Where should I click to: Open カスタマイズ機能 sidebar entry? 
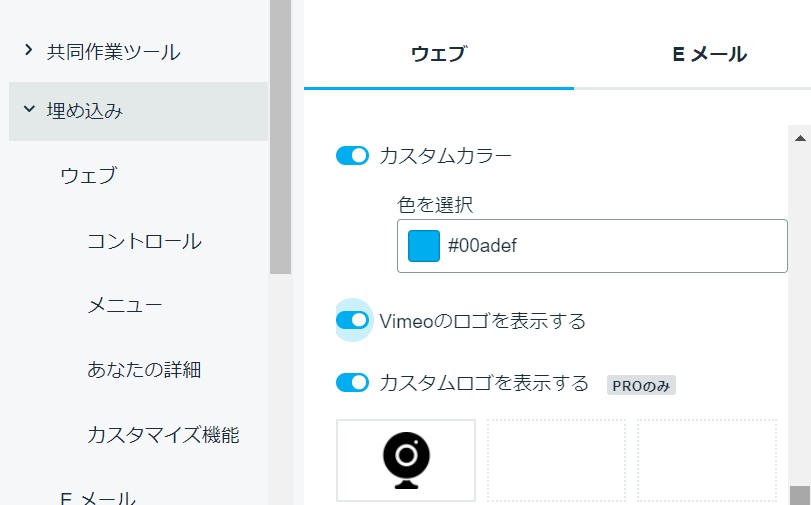[163, 435]
